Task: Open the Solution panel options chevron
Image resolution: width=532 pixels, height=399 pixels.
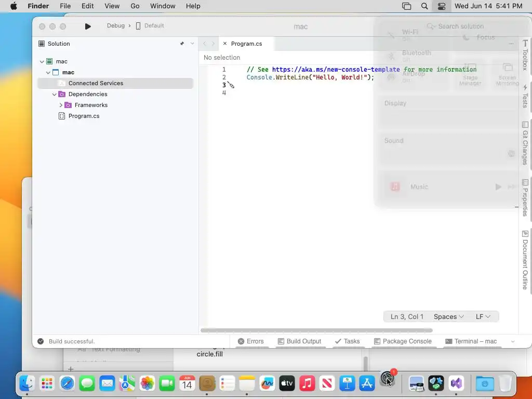Action: click(x=192, y=44)
